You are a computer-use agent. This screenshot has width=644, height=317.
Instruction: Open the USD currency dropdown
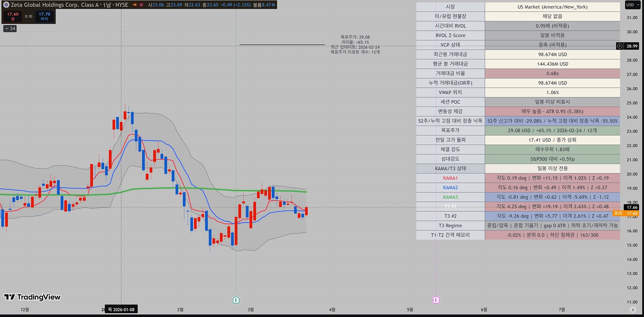tap(632, 5)
